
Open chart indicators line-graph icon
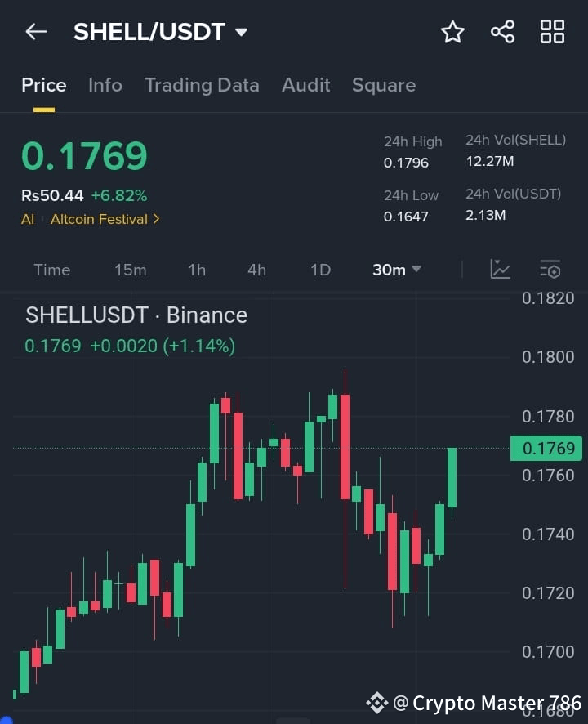pyautogui.click(x=500, y=269)
